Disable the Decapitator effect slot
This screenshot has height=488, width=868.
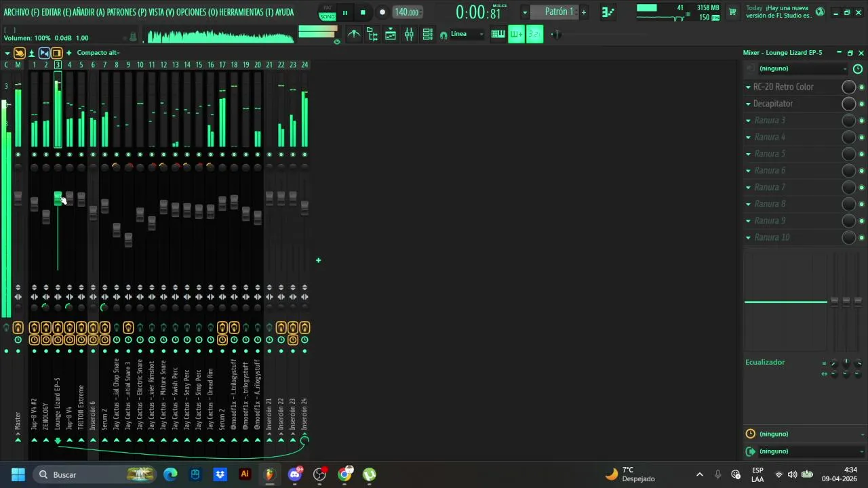(x=862, y=104)
